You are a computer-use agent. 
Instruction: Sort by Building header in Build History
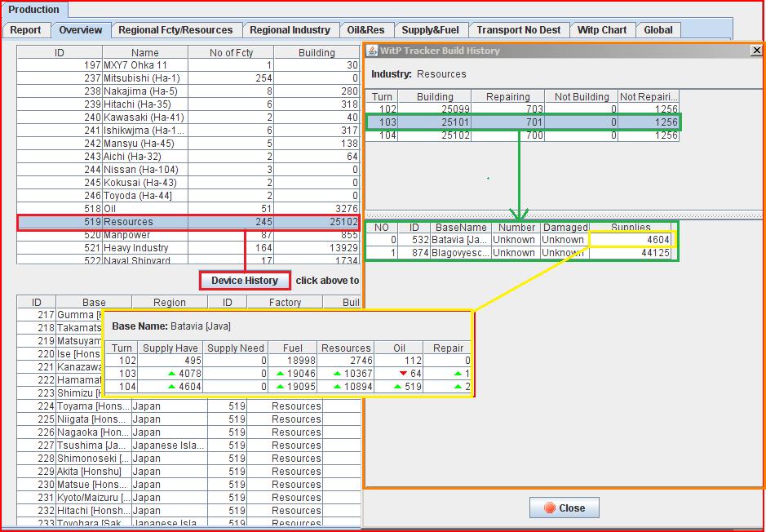pyautogui.click(x=435, y=96)
